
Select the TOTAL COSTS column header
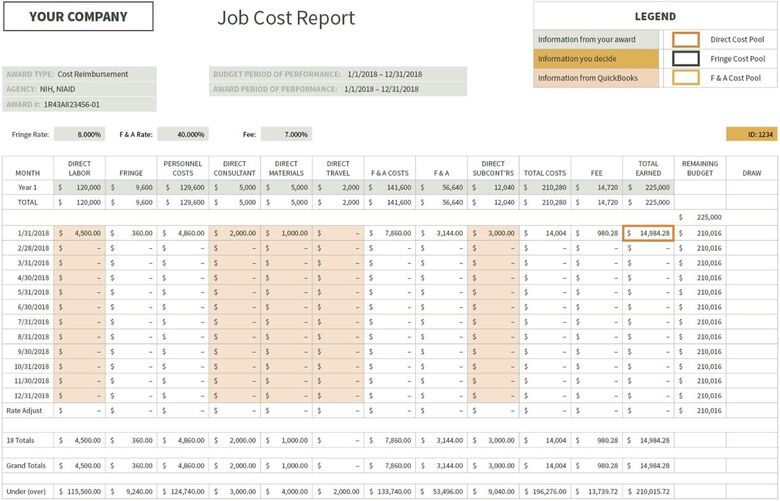[545, 168]
